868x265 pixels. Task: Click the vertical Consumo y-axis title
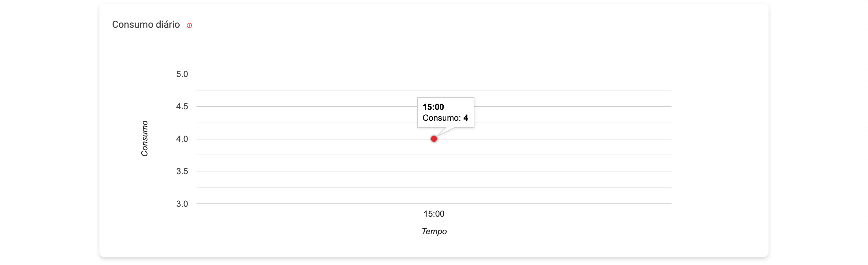pyautogui.click(x=145, y=139)
